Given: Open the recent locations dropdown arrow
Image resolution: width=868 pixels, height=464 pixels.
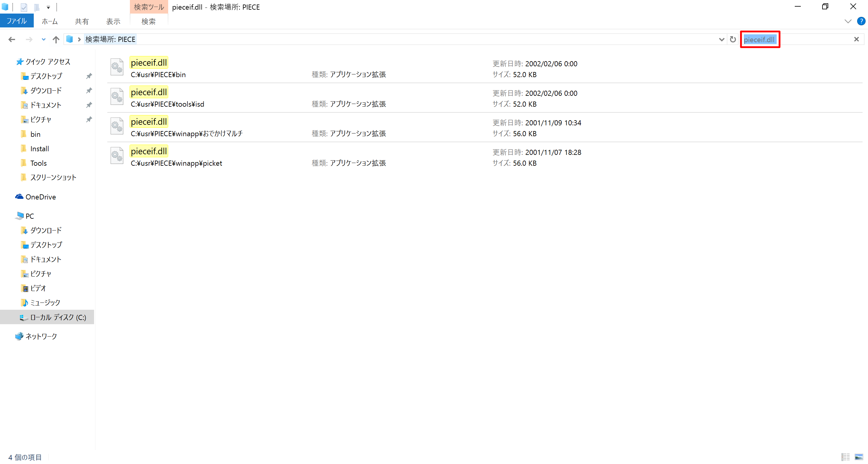Looking at the screenshot, I should pyautogui.click(x=43, y=39).
